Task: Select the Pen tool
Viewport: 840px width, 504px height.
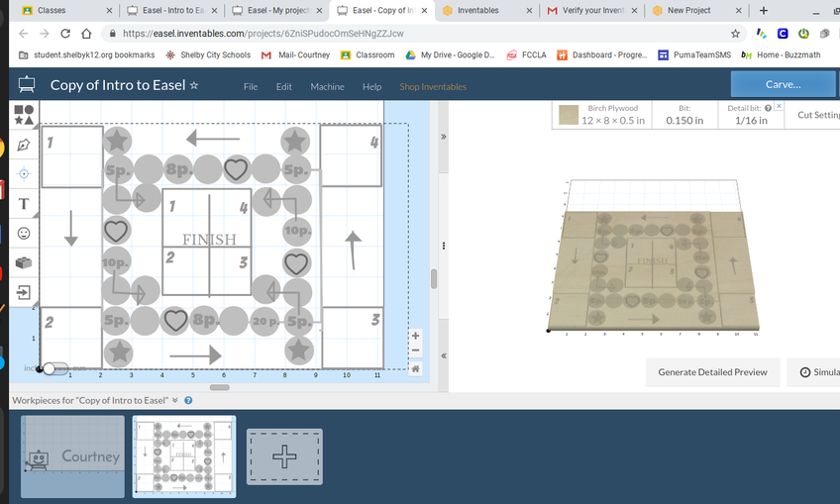Action: (x=24, y=145)
